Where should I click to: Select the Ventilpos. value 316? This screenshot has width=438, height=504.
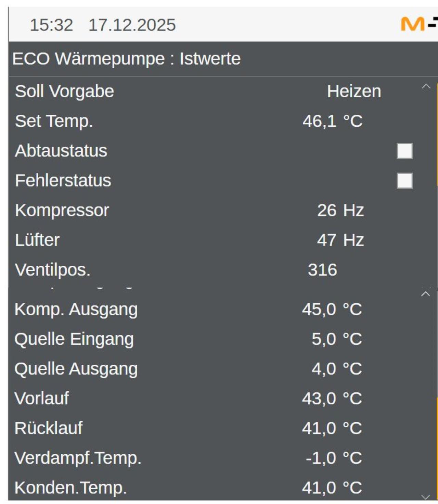click(322, 270)
